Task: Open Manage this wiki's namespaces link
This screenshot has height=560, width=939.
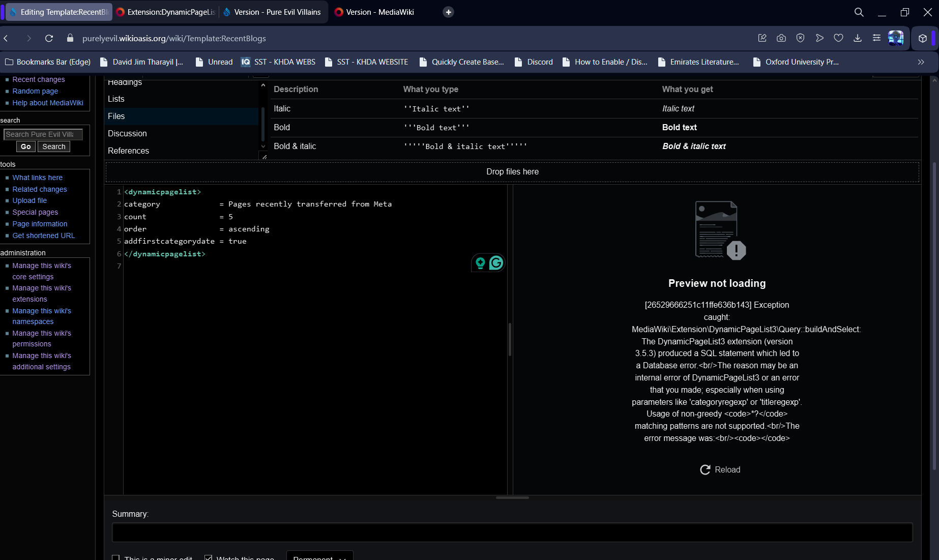Action: pyautogui.click(x=42, y=316)
